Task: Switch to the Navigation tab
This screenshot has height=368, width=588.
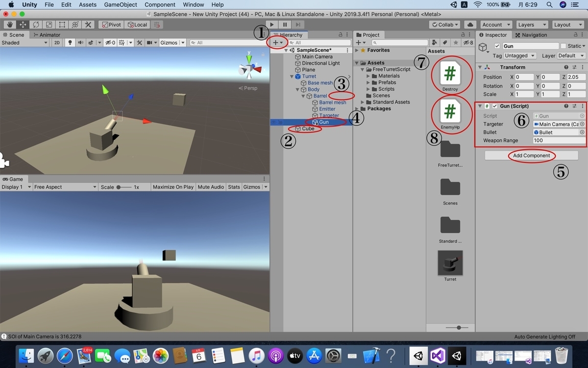Action: coord(531,35)
